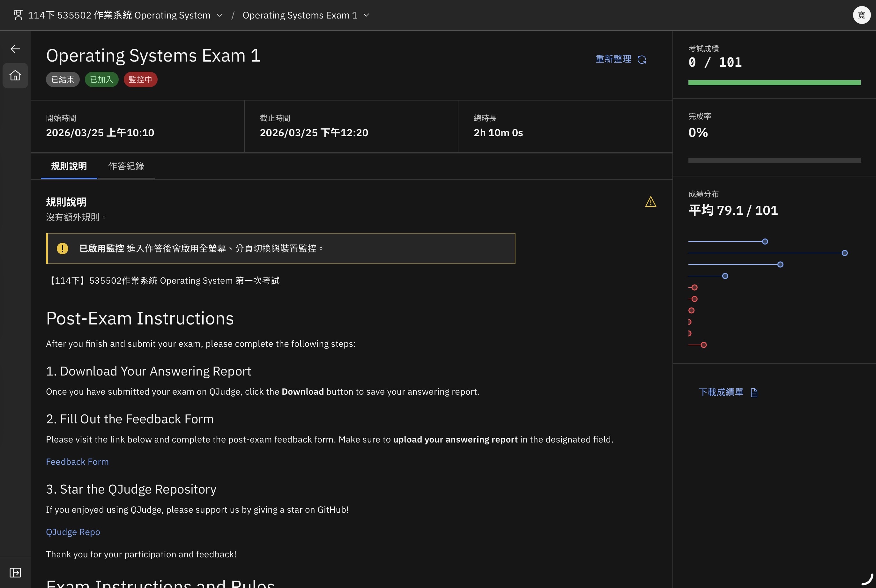The image size is (876, 588).
Task: Click the course logo icon in breadcrumb
Action: click(18, 15)
